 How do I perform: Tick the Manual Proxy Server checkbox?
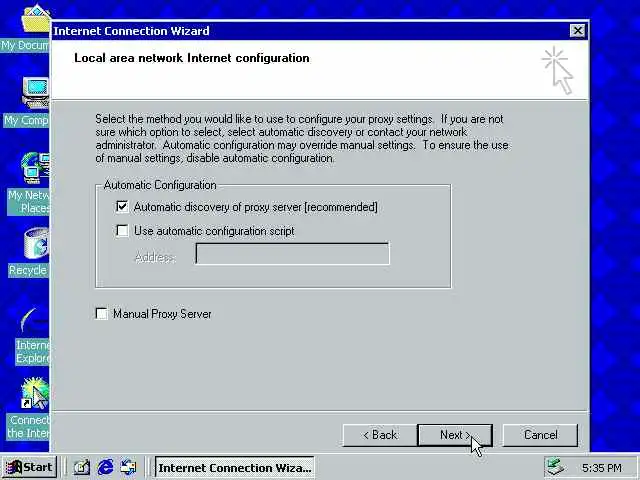[102, 313]
